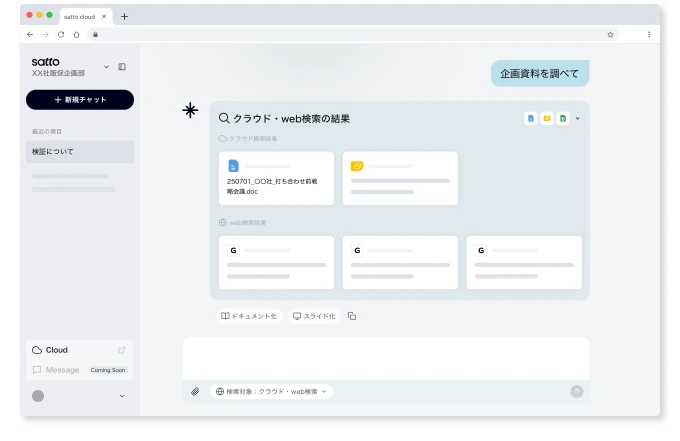Click the web検索結果 globe label
This screenshot has height=441, width=680.
tap(242, 222)
